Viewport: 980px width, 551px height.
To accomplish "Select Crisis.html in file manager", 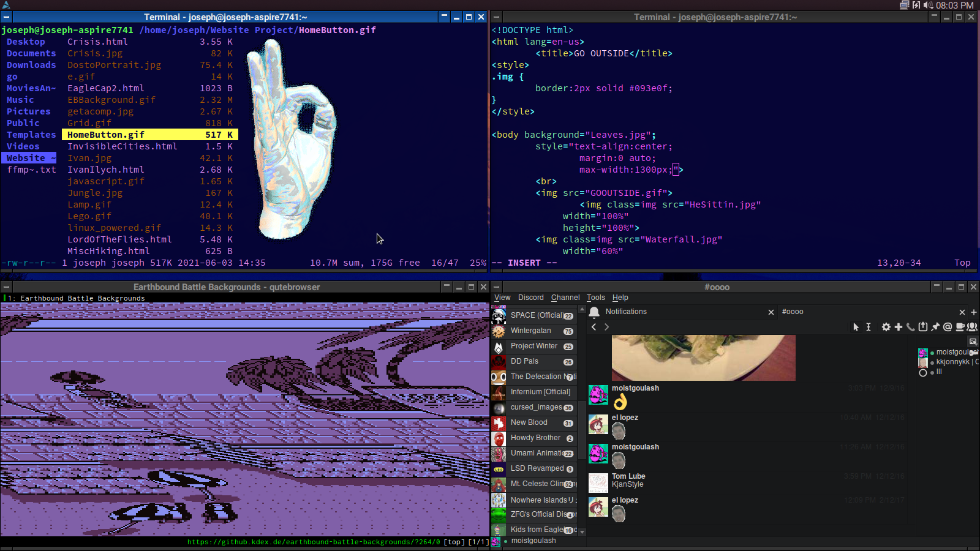I will pos(149,42).
